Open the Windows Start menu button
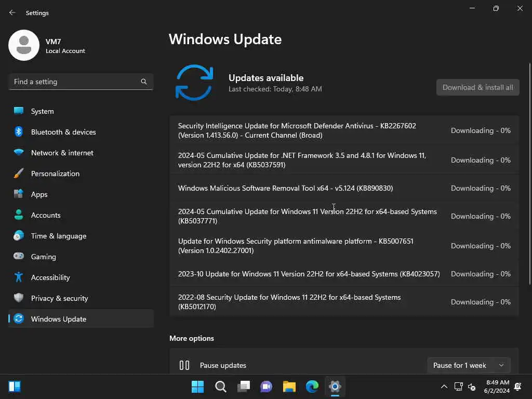The image size is (532, 399). pos(197,387)
